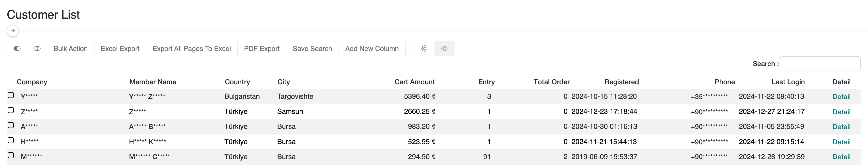The width and height of the screenshot is (868, 165).
Task: Export All Pages To Excel
Action: pos(191,49)
